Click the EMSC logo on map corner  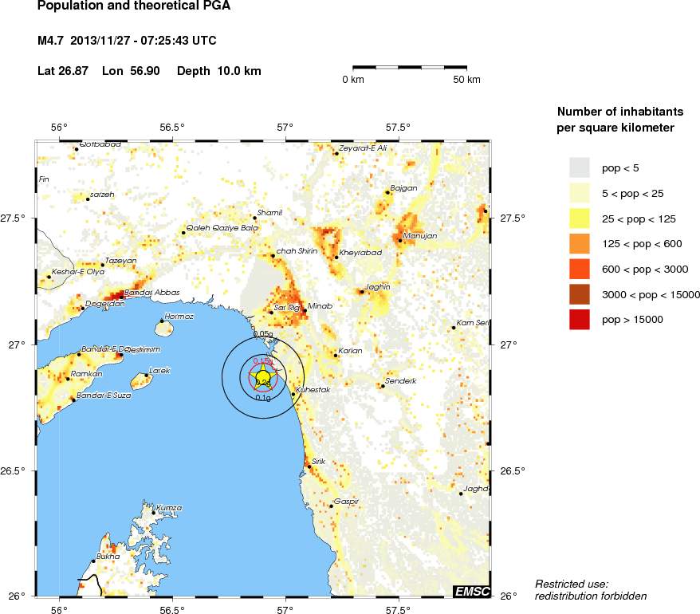pos(471,591)
